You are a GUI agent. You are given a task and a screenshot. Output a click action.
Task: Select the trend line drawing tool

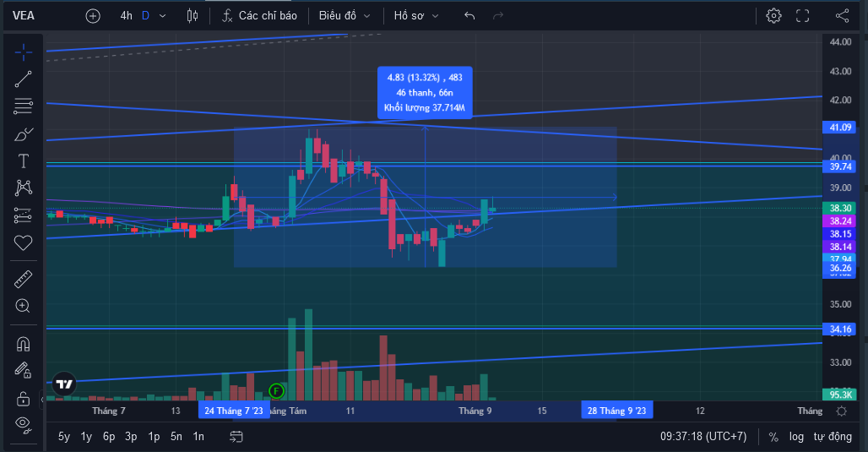24,79
